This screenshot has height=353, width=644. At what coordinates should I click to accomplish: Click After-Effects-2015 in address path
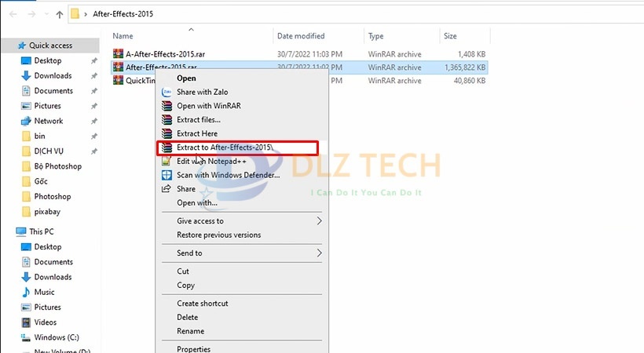tap(123, 14)
